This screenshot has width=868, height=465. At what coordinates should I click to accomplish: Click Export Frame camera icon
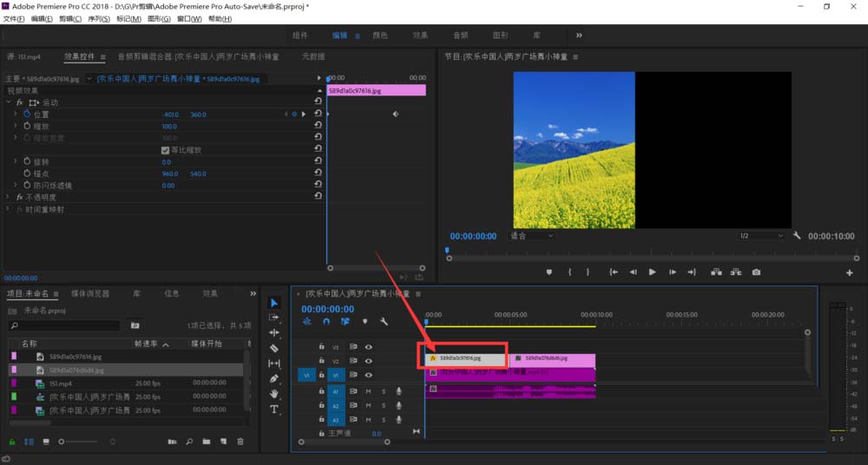coord(756,272)
